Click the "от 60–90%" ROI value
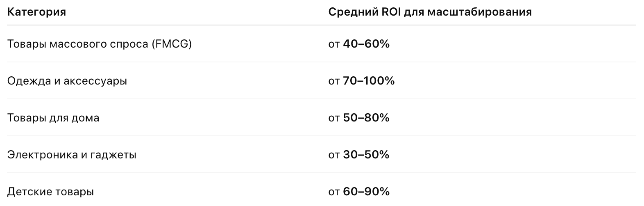Screen dimensions: 644x206 [358, 192]
